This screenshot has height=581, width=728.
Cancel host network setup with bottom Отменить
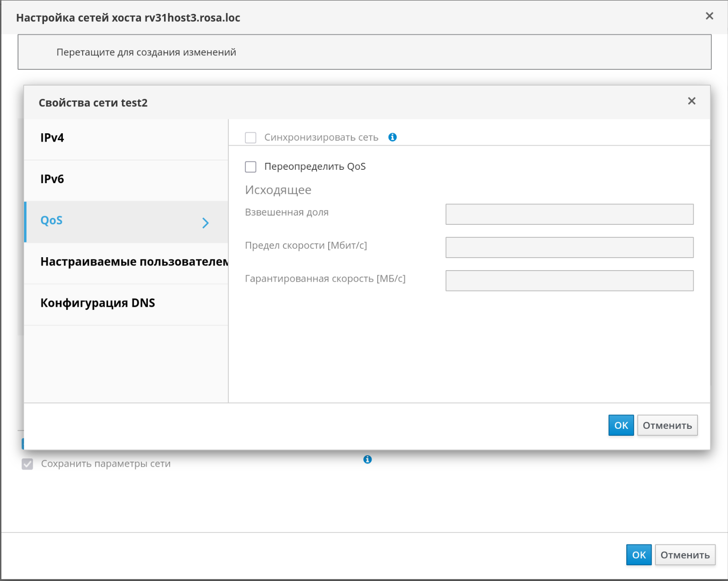click(x=685, y=555)
